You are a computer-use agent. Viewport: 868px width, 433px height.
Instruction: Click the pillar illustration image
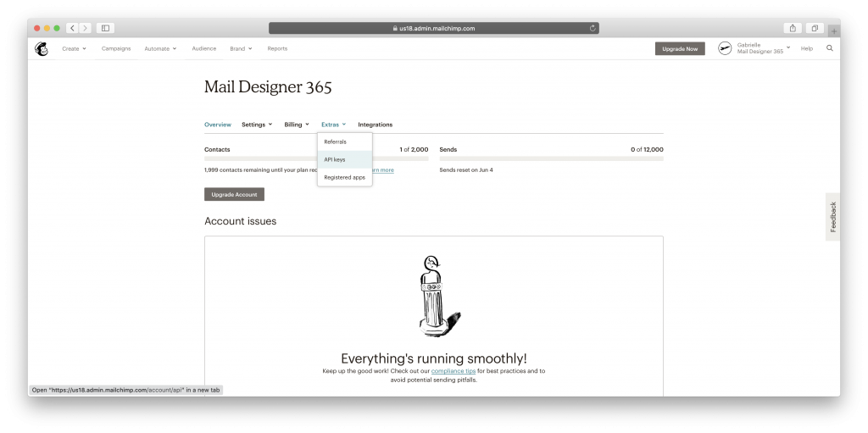pyautogui.click(x=438, y=297)
